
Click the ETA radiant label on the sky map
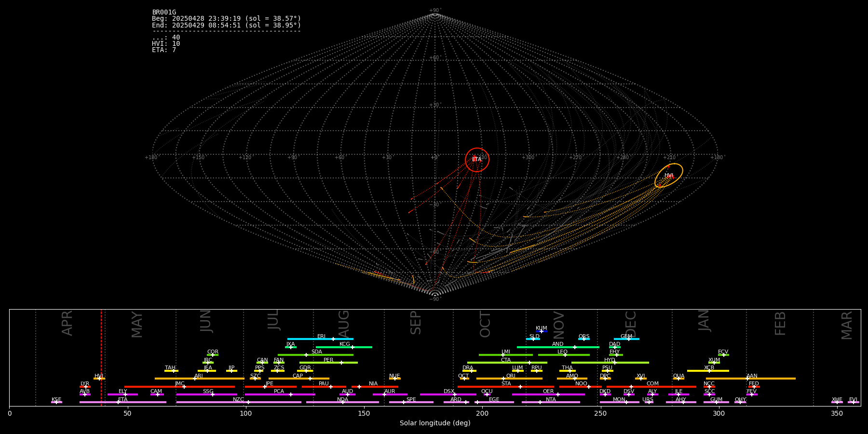pos(476,160)
